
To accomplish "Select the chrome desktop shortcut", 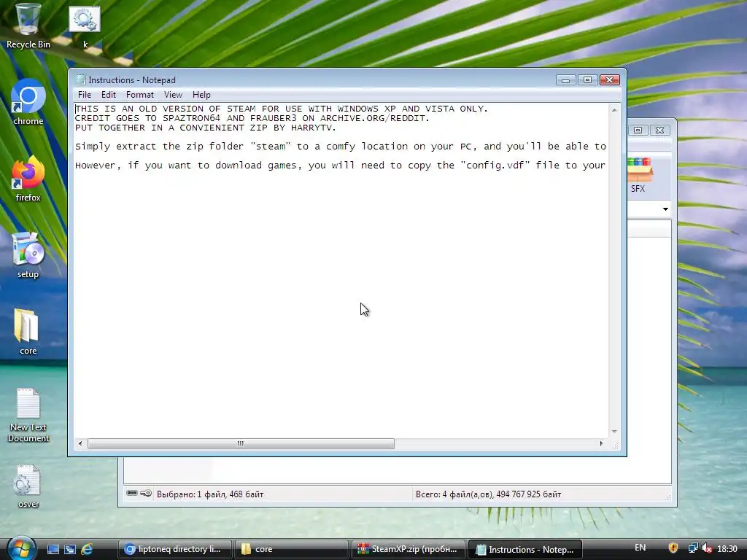I will 28,102.
